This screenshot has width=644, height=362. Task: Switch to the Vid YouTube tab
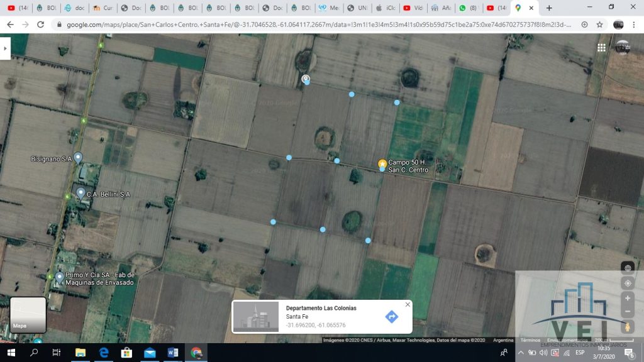pyautogui.click(x=414, y=8)
